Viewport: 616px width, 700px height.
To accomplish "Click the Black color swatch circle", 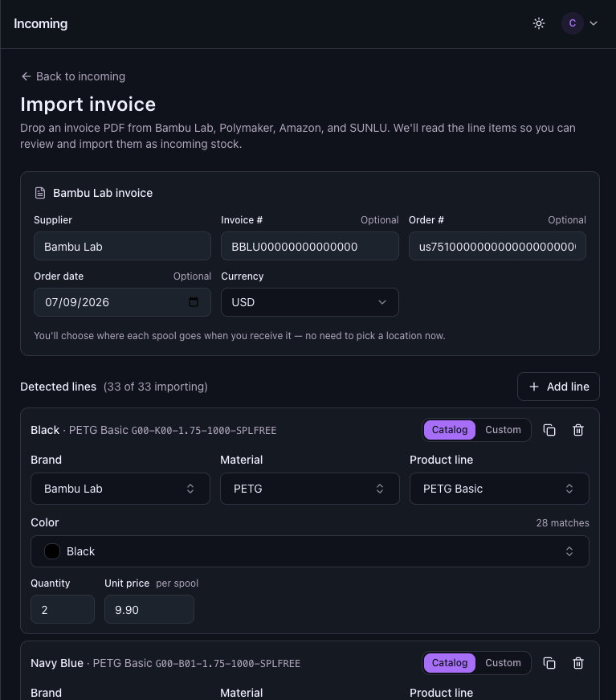I will click(52, 551).
